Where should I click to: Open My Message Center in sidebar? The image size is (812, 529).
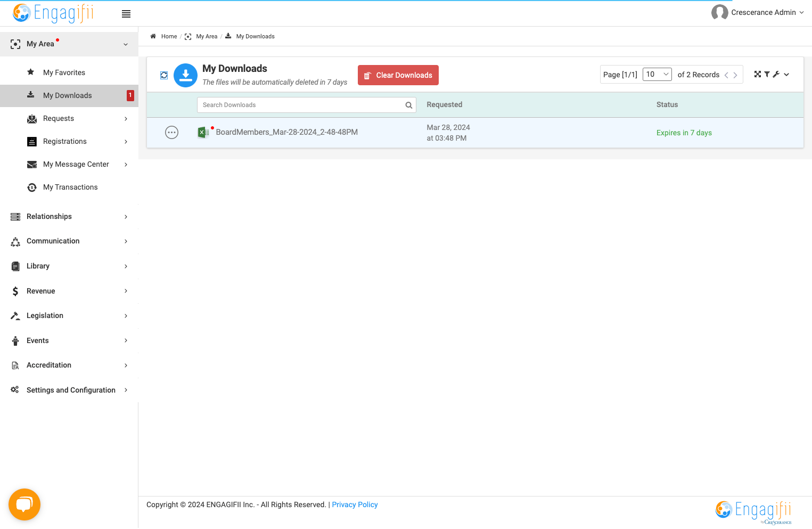(76, 164)
